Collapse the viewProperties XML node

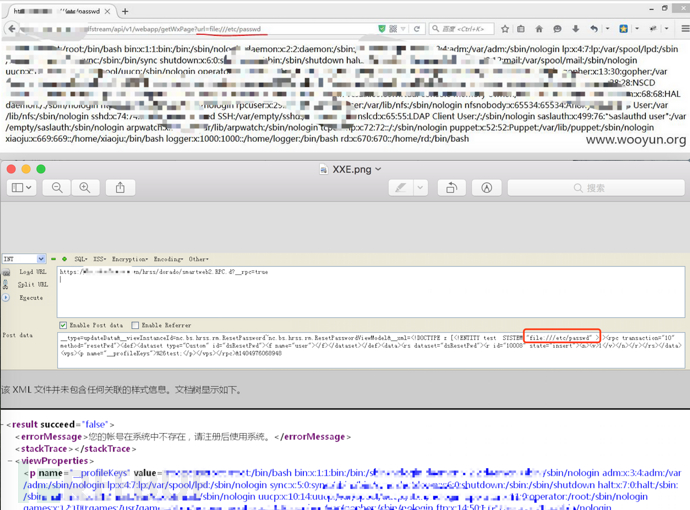[x=10, y=461]
